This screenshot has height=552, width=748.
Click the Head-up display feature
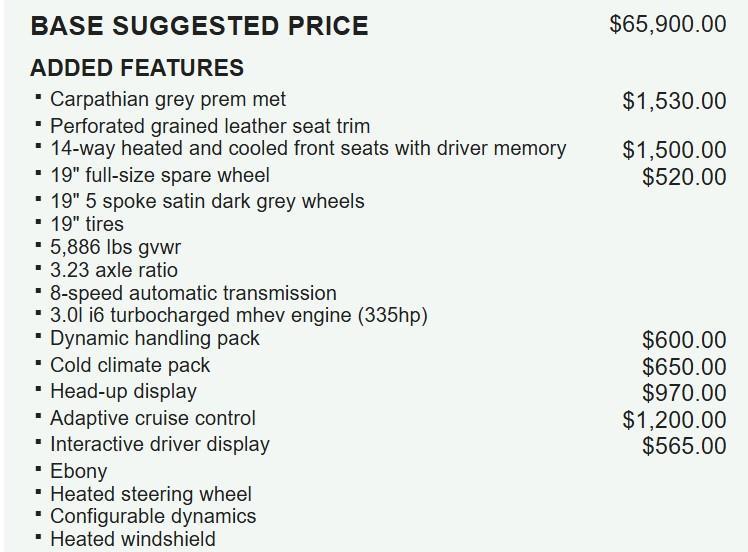coord(123,391)
